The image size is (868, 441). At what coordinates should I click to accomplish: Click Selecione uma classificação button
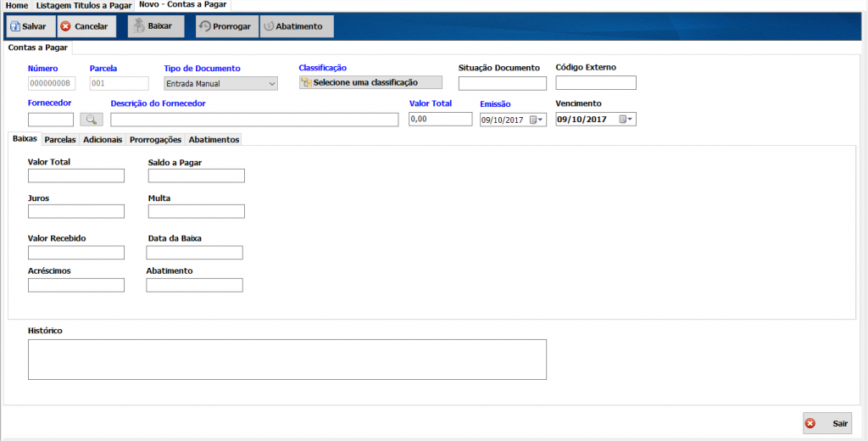pyautogui.click(x=370, y=82)
